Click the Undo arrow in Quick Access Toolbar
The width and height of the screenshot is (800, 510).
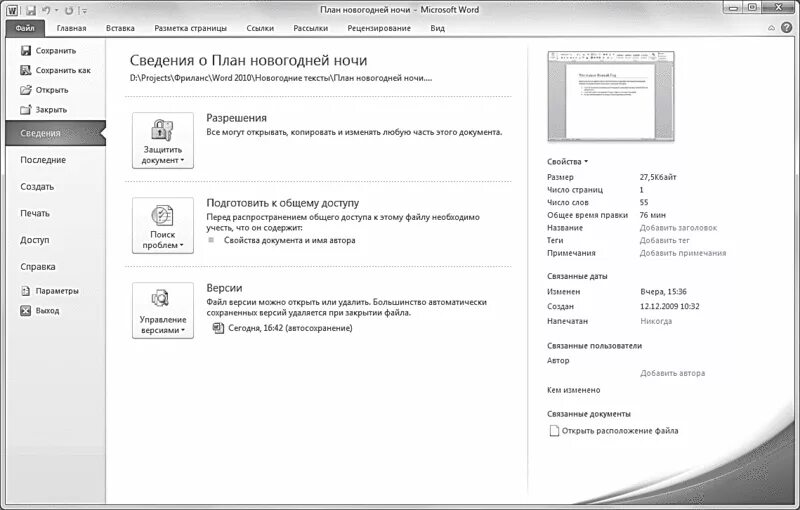coord(46,10)
